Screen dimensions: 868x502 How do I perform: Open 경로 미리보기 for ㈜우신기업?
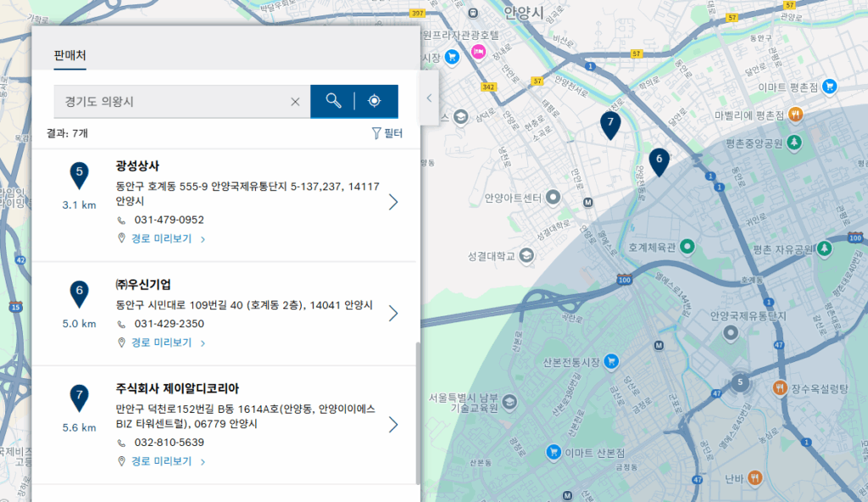[x=161, y=343]
